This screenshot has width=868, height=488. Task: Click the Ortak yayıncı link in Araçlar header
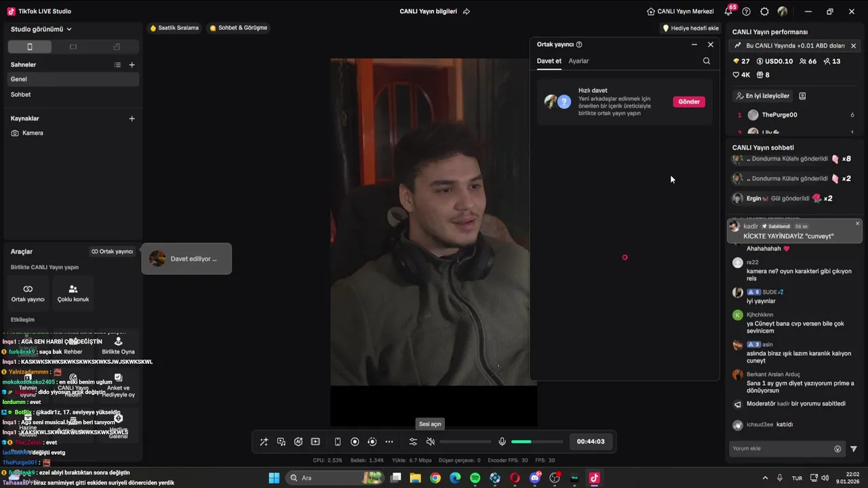click(113, 251)
